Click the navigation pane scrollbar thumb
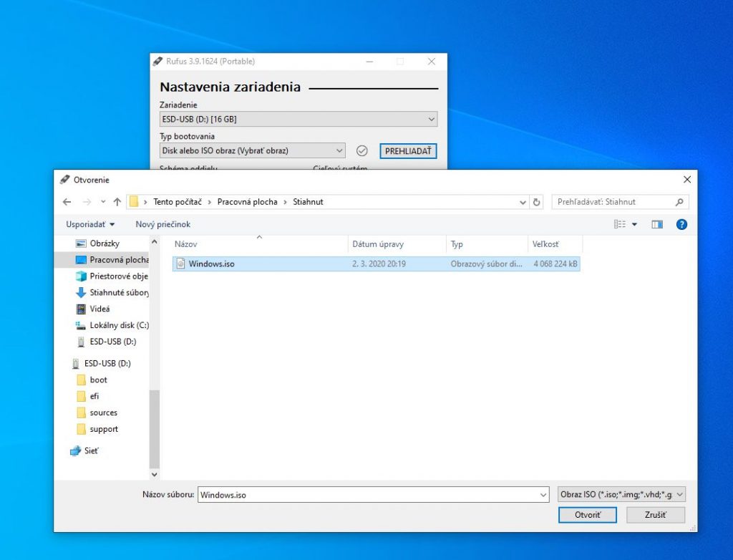Image resolution: width=733 pixels, height=560 pixels. 155,428
